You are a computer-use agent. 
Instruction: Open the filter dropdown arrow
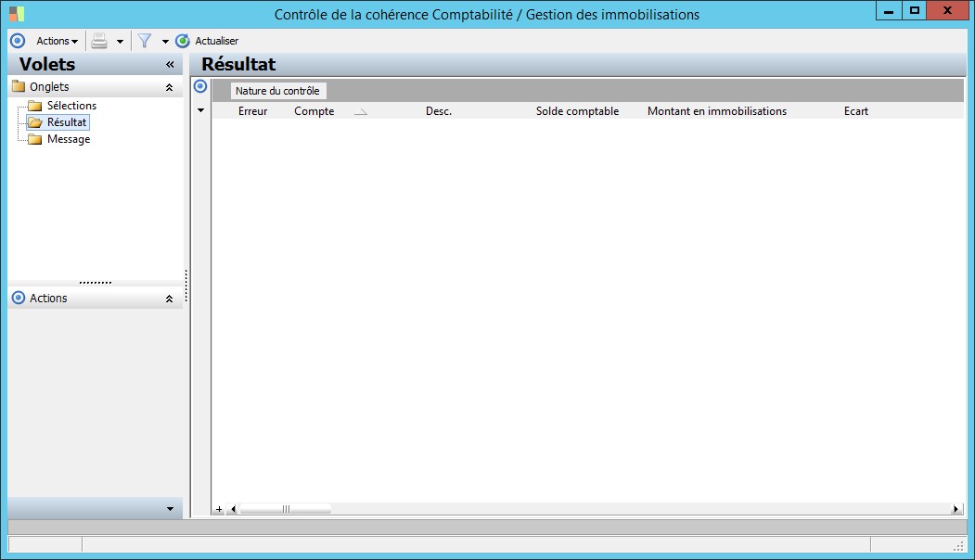tap(165, 42)
